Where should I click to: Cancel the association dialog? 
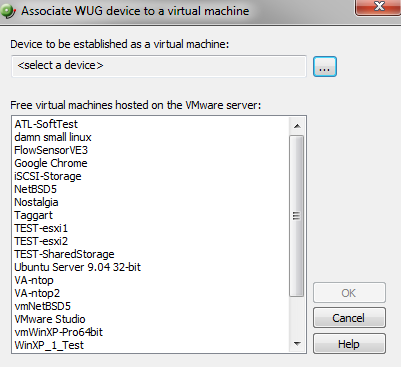click(x=349, y=318)
